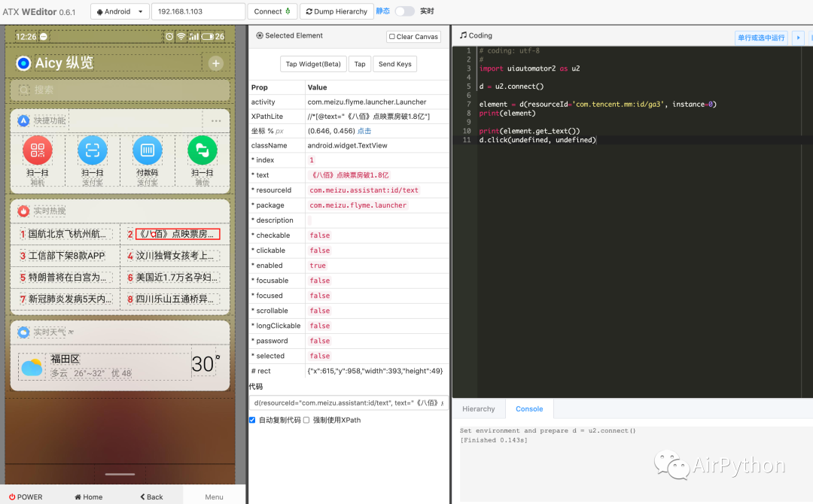813x504 pixels.
Task: Check the Clear Canvas checkbox
Action: (x=392, y=37)
